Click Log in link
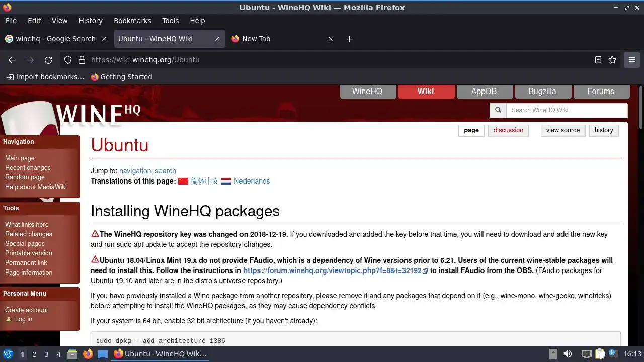 point(24,319)
